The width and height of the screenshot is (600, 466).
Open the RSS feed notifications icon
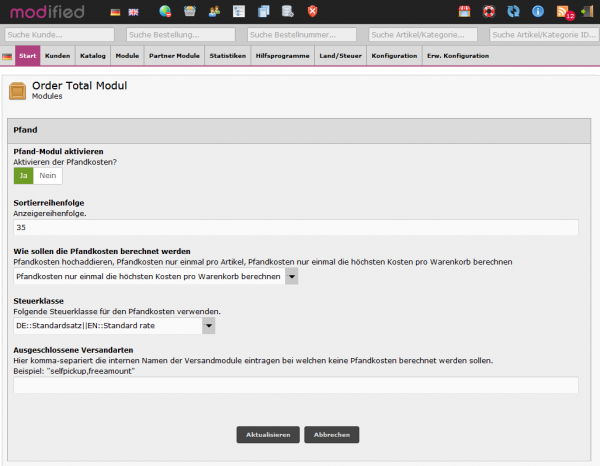(564, 12)
